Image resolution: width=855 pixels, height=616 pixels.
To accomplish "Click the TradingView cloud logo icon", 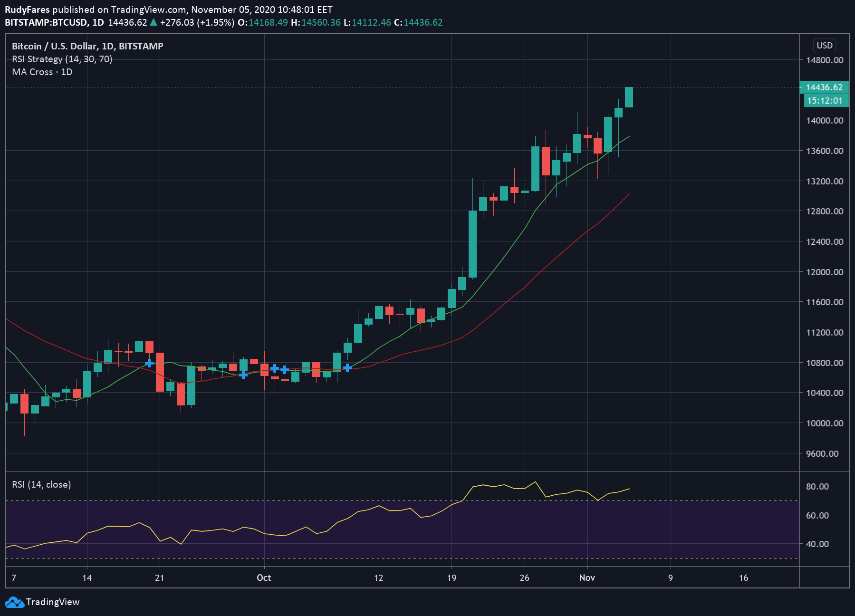I will (x=14, y=602).
